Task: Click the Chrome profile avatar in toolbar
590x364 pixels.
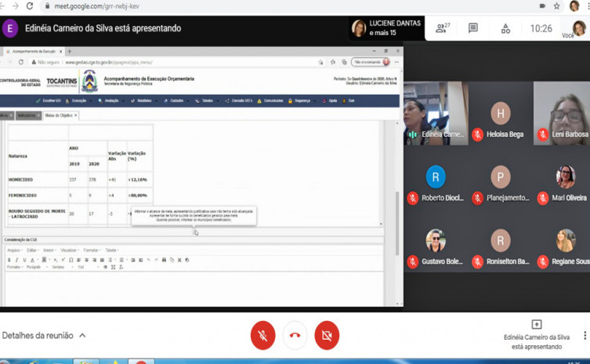Action: (x=573, y=5)
